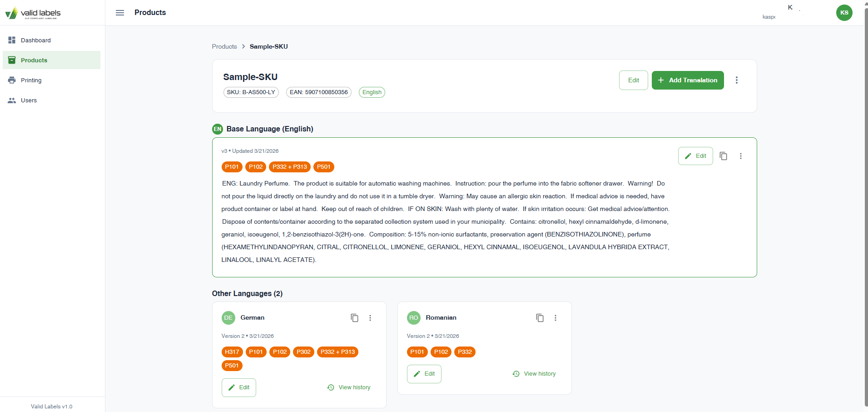Select Products in the sidebar
This screenshot has height=412, width=868.
point(34,60)
